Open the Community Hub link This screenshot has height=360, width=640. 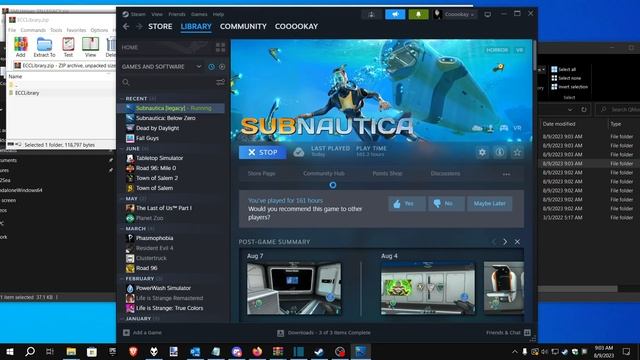(324, 173)
